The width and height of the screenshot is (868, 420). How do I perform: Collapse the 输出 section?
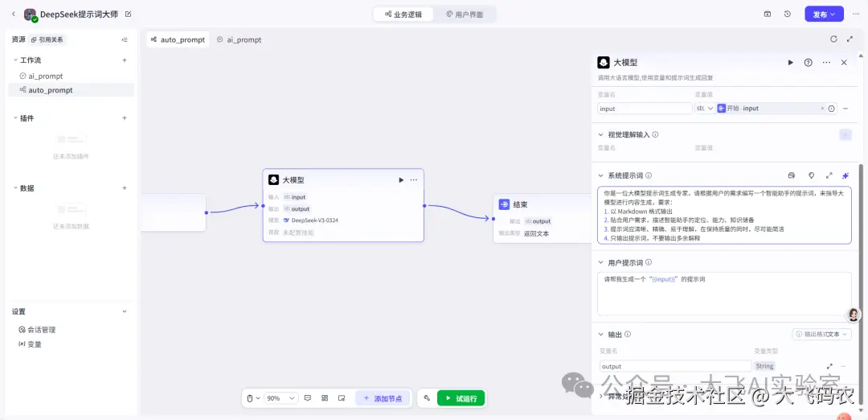pyautogui.click(x=600, y=335)
